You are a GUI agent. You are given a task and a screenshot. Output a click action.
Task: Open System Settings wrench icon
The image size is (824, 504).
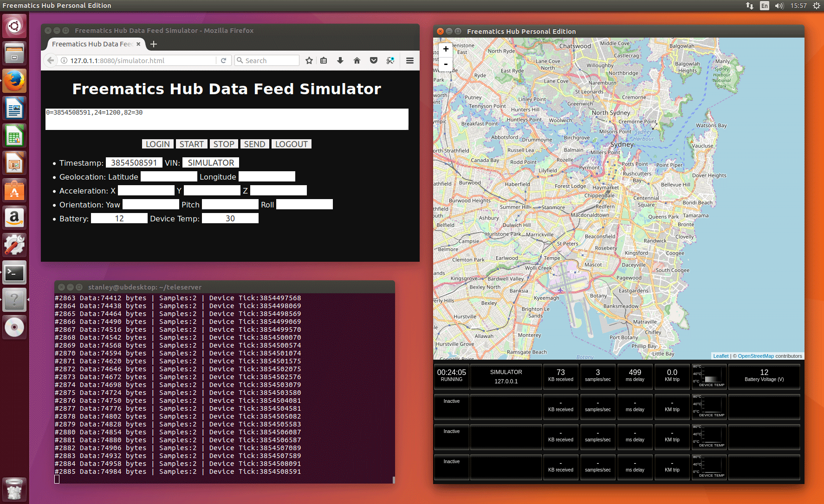[14, 245]
